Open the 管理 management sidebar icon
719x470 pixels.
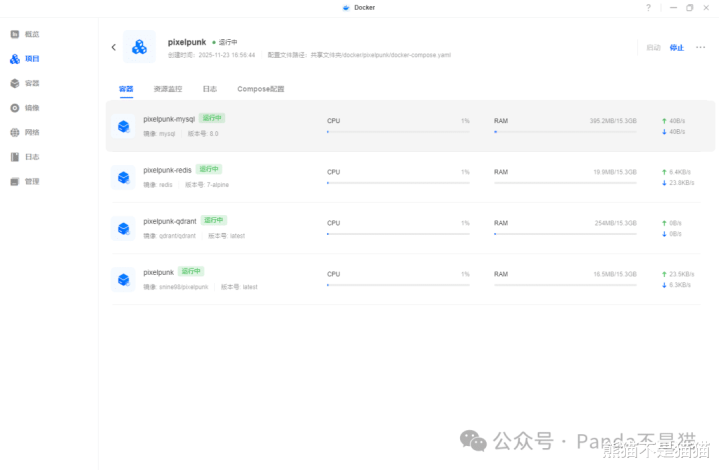tap(15, 182)
